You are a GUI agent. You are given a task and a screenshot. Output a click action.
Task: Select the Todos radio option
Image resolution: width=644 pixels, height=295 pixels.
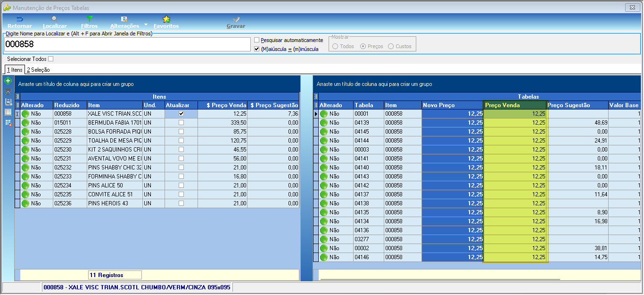tap(336, 46)
